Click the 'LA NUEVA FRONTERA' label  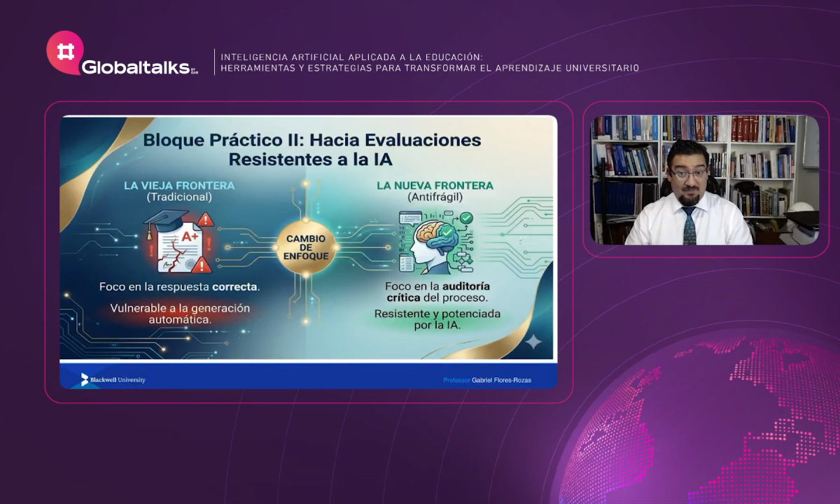coord(435,185)
